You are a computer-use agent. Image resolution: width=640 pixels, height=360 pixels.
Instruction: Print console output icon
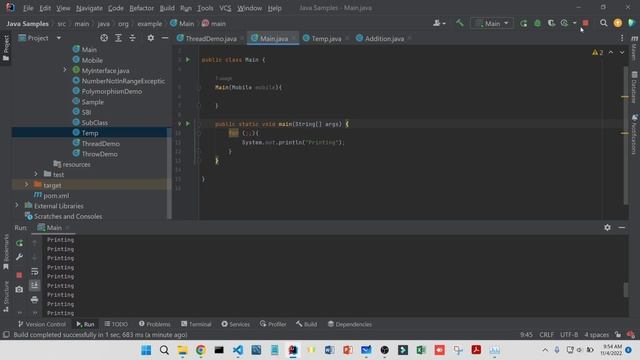click(x=35, y=300)
